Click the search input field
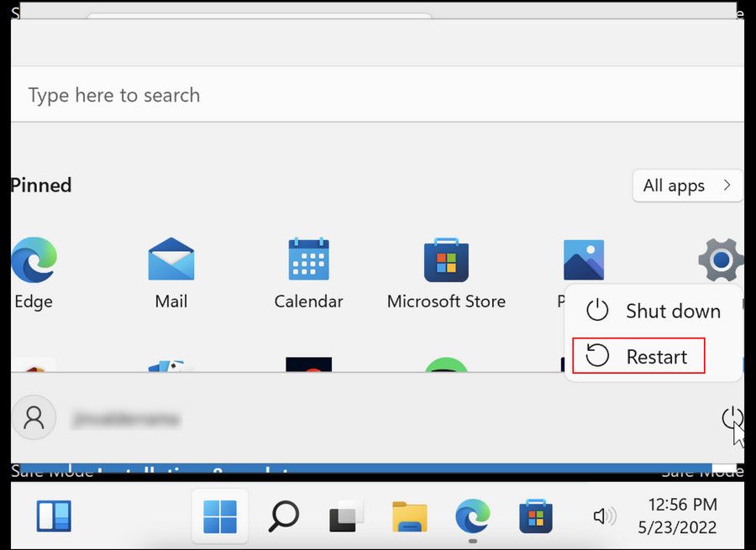This screenshot has height=550, width=756. pyautogui.click(x=252, y=95)
